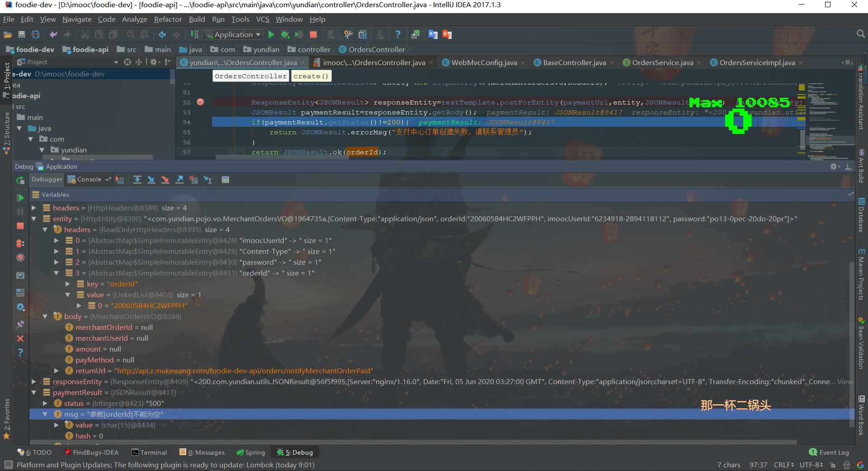Open the Help question mark in toolbar
This screenshot has width=868, height=471.
point(398,34)
